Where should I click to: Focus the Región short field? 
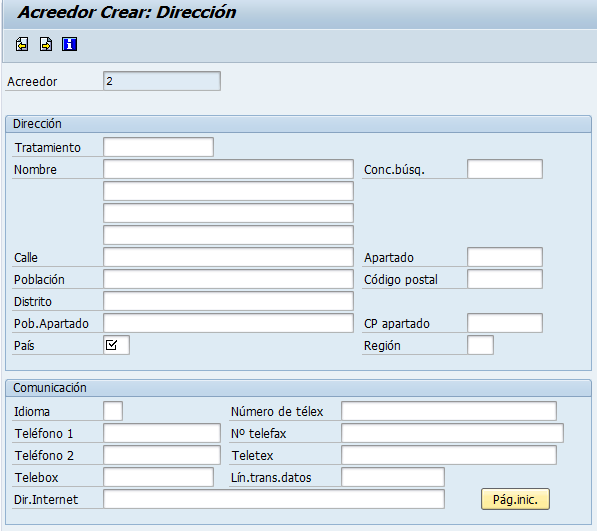pyautogui.click(x=480, y=345)
